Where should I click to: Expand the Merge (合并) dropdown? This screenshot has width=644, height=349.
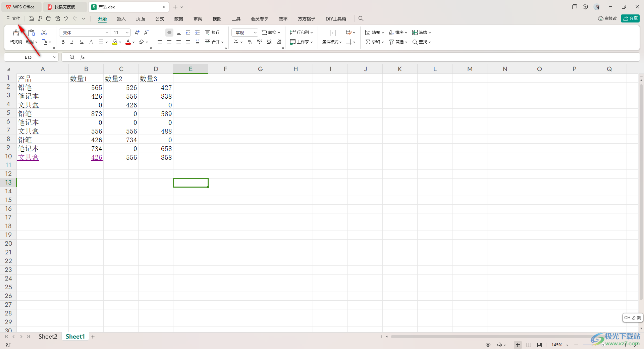point(222,42)
